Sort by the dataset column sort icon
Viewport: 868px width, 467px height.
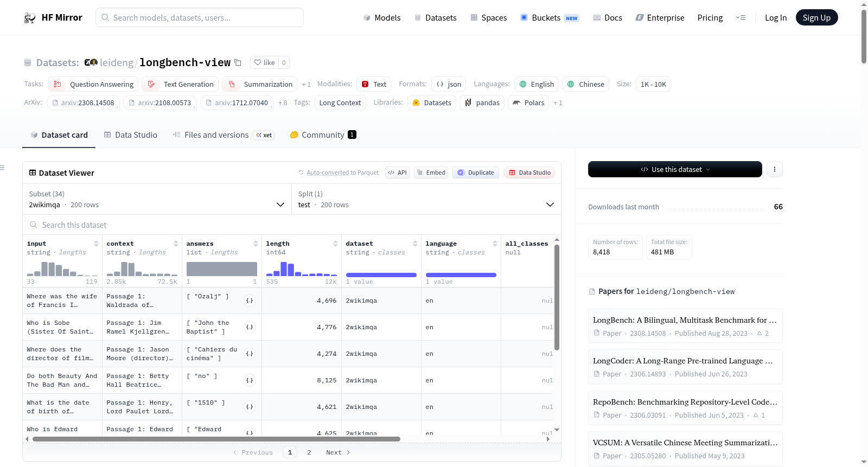pyautogui.click(x=415, y=244)
